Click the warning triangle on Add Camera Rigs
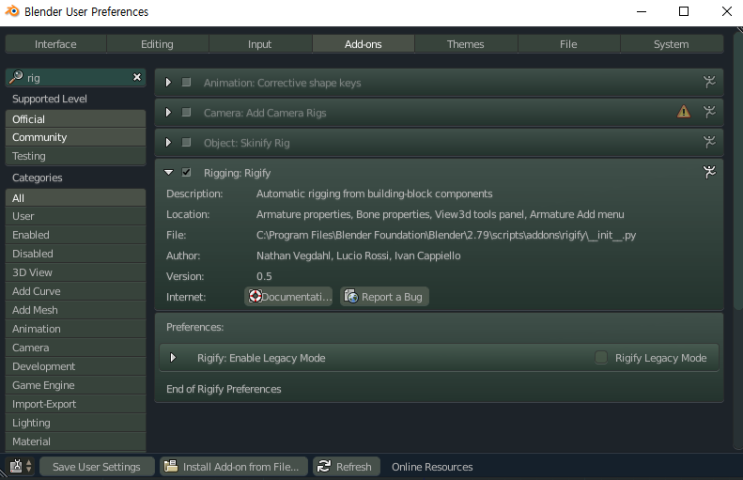 point(683,112)
